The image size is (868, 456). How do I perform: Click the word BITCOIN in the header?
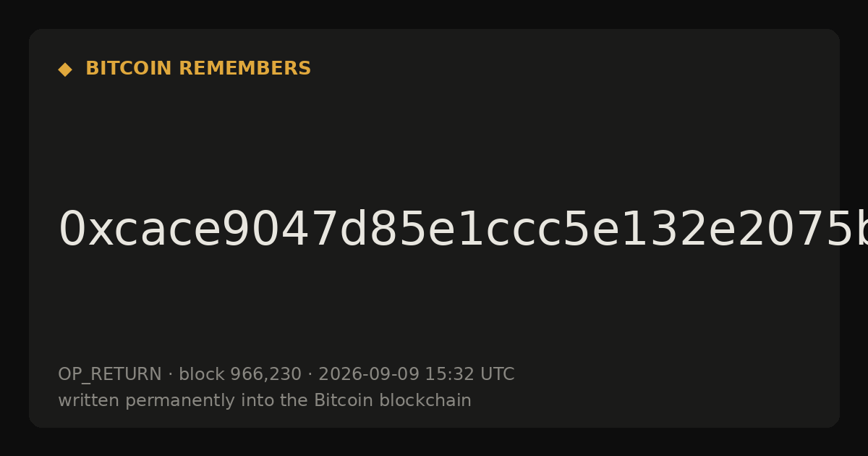(x=129, y=69)
